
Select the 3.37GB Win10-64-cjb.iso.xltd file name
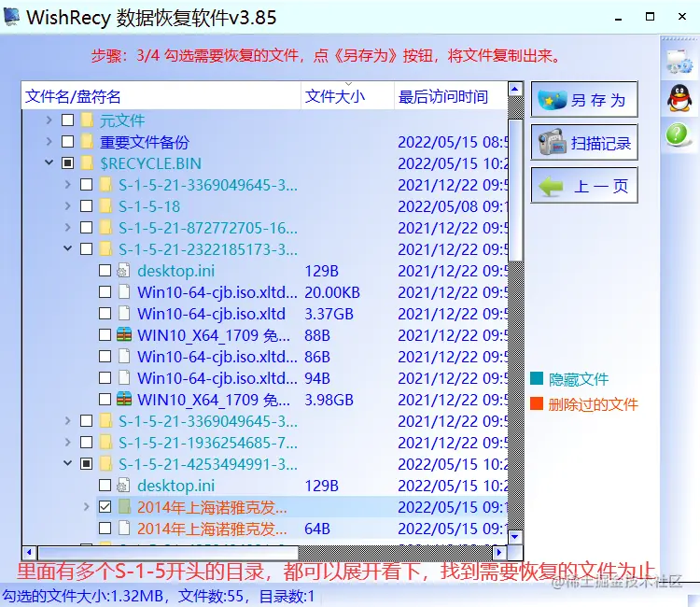[x=211, y=314]
